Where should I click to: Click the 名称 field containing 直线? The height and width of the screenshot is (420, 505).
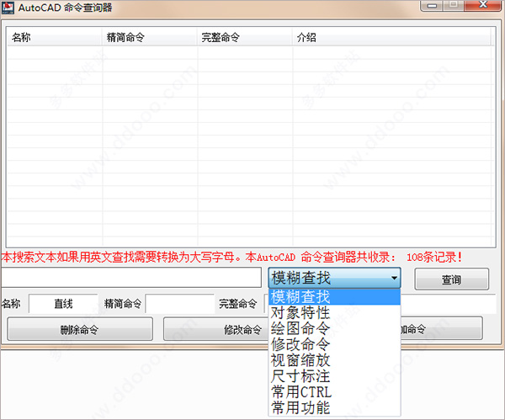[x=63, y=303]
